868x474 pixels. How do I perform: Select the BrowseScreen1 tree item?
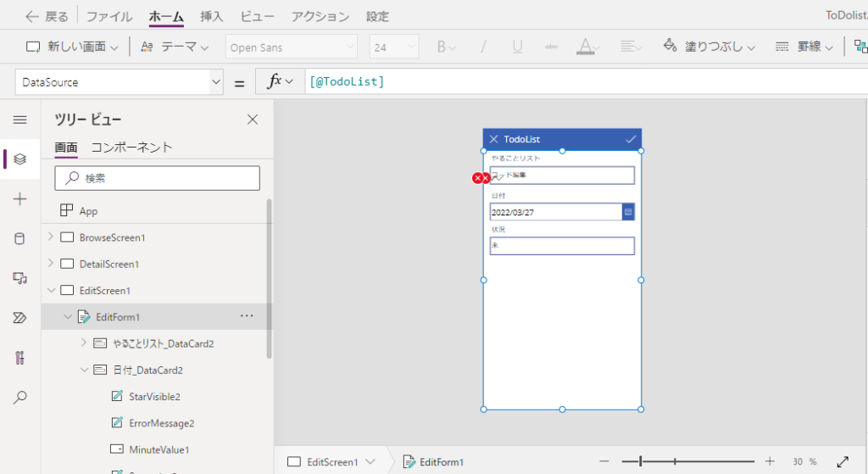point(113,237)
